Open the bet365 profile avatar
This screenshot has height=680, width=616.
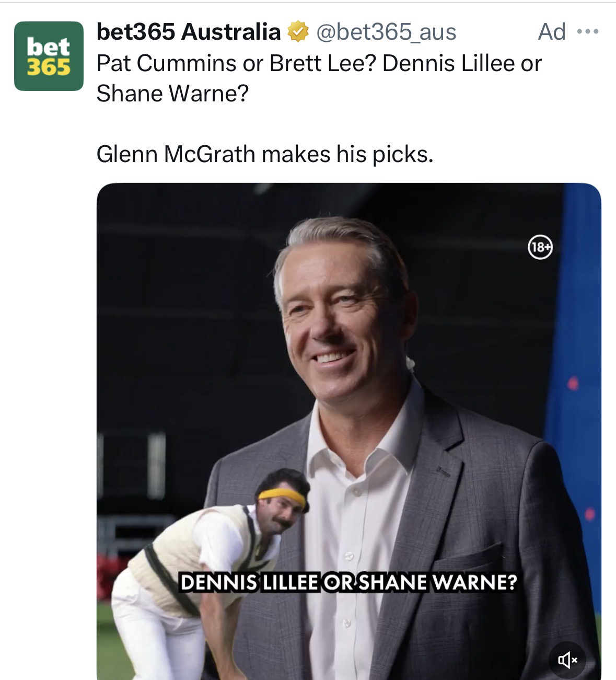click(x=49, y=56)
